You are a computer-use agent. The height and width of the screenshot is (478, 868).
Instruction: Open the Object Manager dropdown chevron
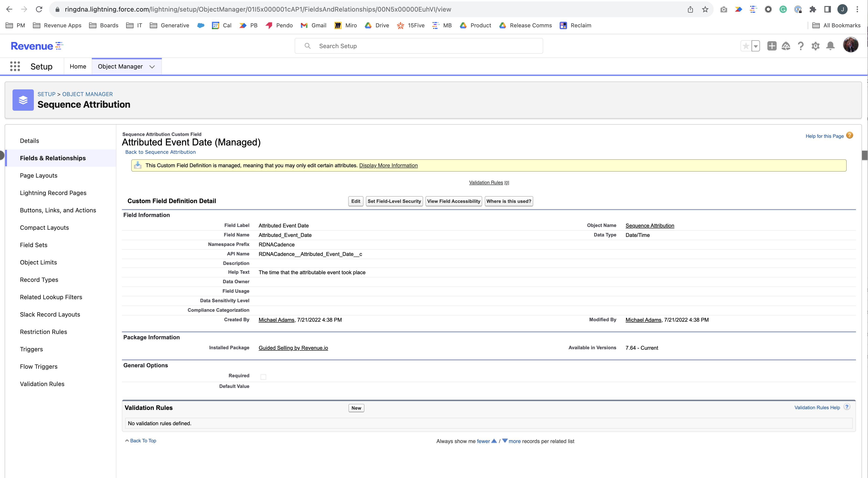click(x=152, y=67)
